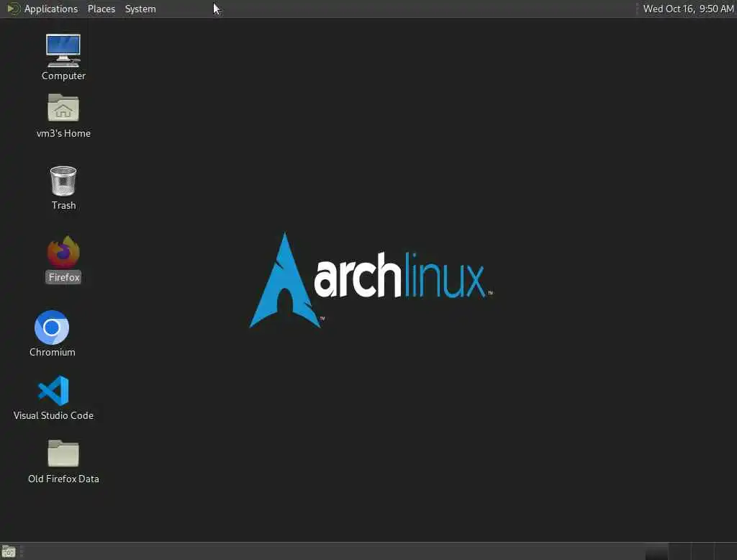This screenshot has height=560, width=737.
Task: Click the Show Desktop button in bottom panel
Action: coord(9,551)
